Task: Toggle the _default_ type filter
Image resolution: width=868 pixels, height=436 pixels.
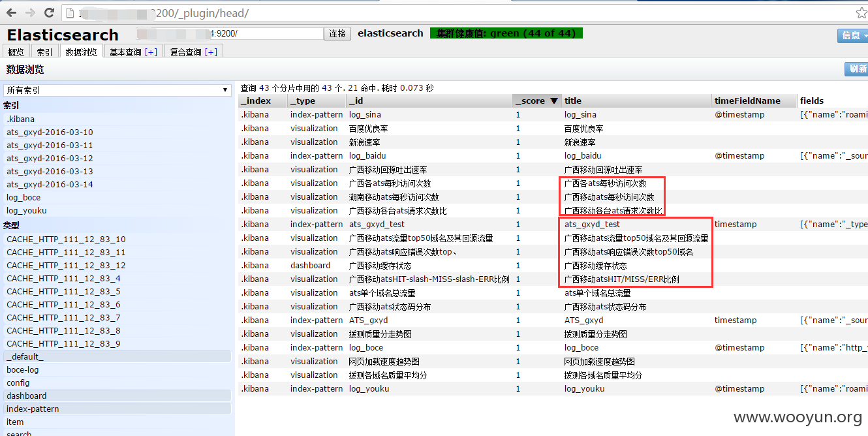Action: click(117, 357)
